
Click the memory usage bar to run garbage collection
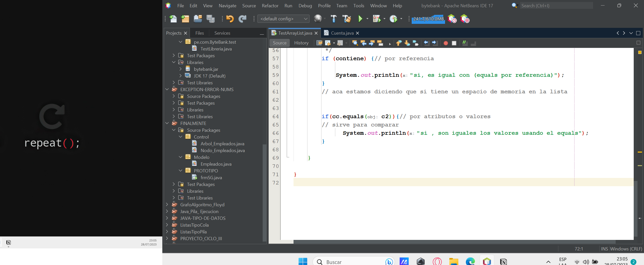428,19
